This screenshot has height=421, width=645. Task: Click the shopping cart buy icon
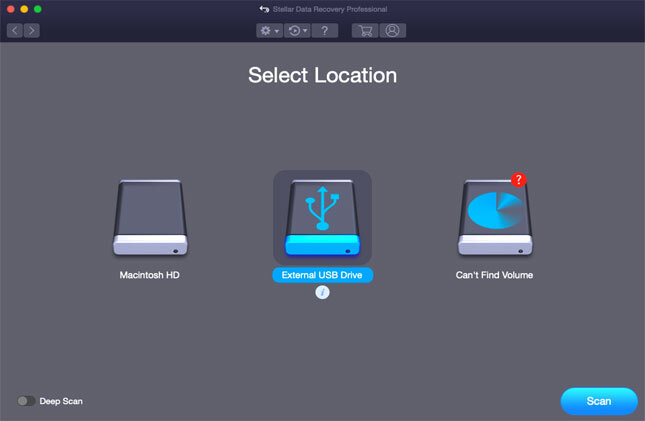(365, 31)
